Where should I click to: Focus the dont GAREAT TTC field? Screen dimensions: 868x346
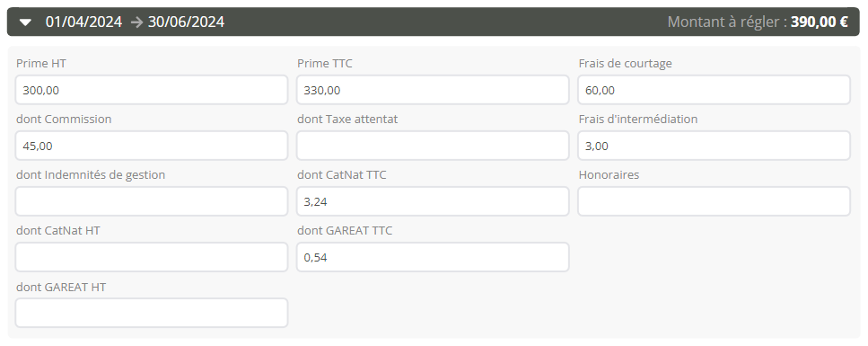(x=433, y=257)
